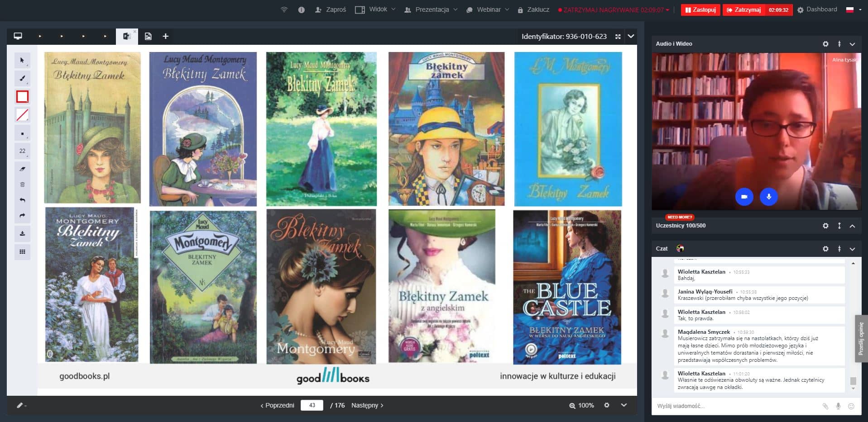This screenshot has width=868, height=422.
Task: Click Zaproś to invite participants
Action: (x=331, y=9)
